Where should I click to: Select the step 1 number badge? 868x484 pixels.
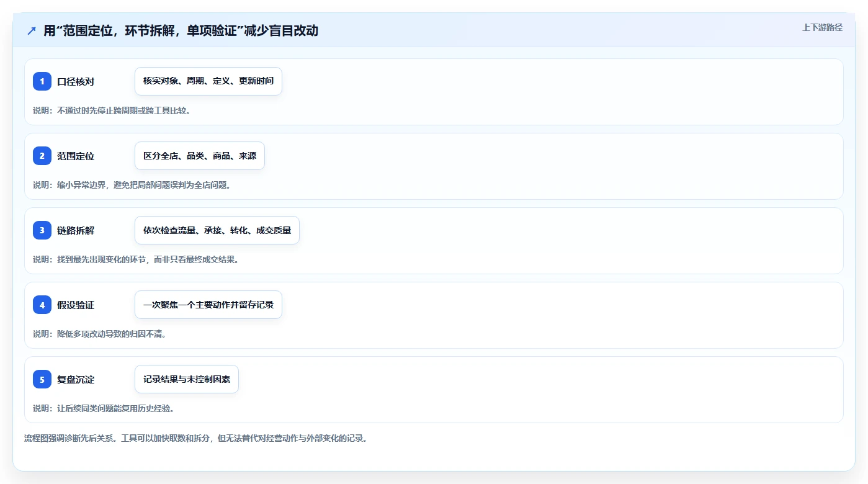point(42,81)
